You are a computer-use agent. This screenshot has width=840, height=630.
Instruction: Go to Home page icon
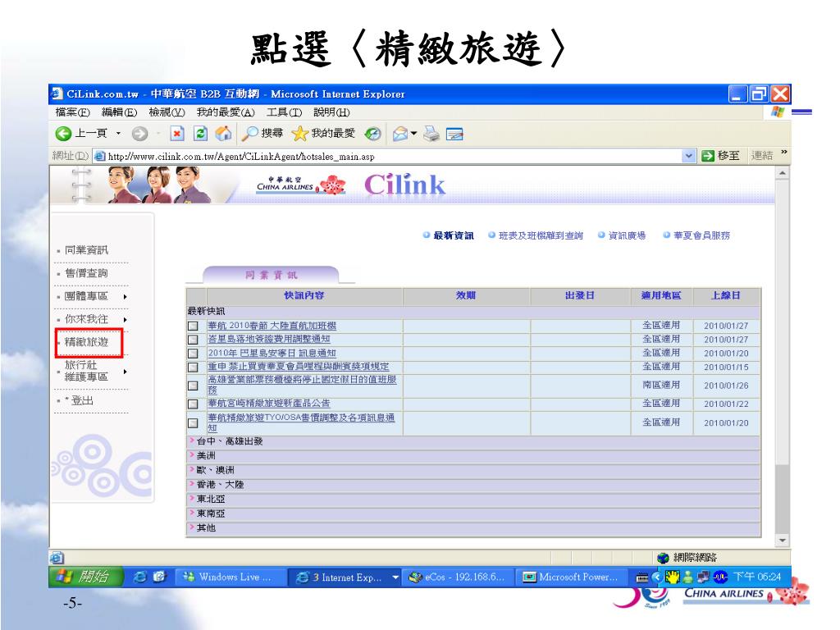point(223,134)
